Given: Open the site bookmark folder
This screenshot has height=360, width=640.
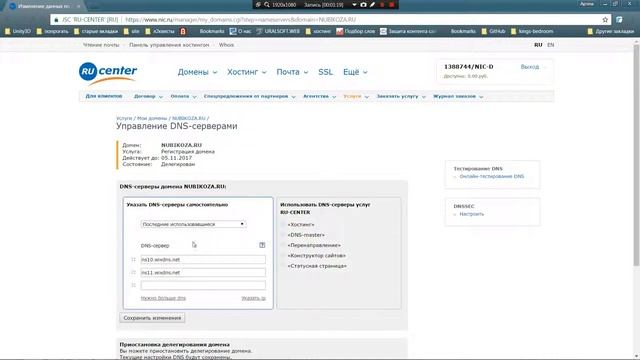Looking at the screenshot, I should coord(131,31).
